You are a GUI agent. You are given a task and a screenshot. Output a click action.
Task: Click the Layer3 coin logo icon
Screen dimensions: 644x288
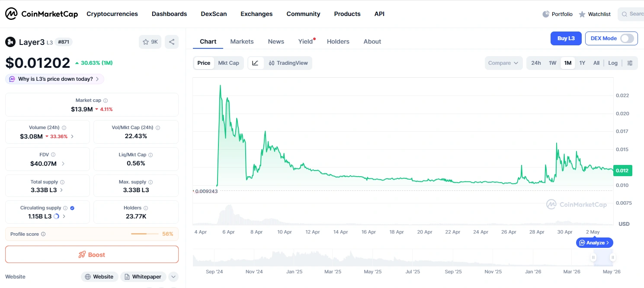click(10, 42)
